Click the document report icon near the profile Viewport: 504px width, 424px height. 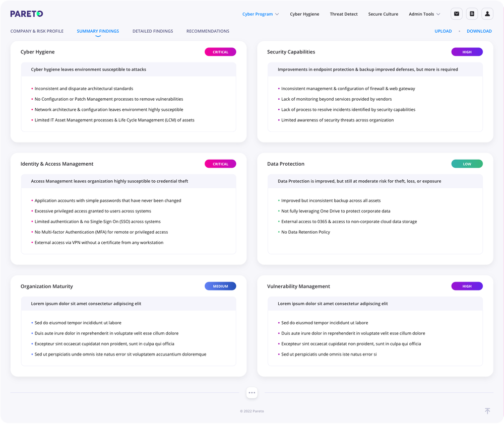point(472,14)
